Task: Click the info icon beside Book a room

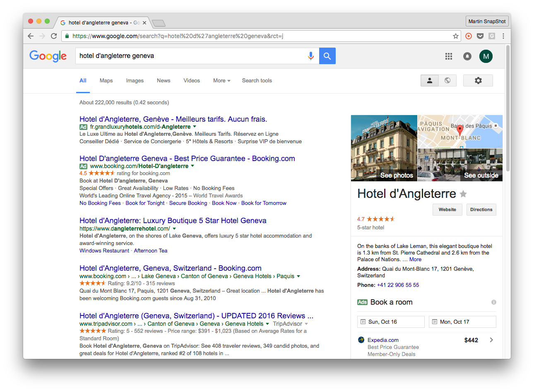Action: pyautogui.click(x=494, y=302)
